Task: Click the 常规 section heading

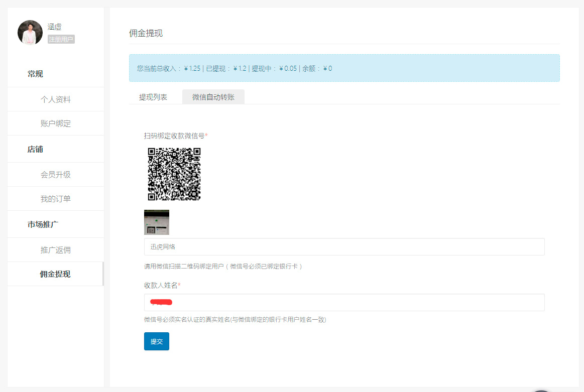Action: tap(35, 74)
